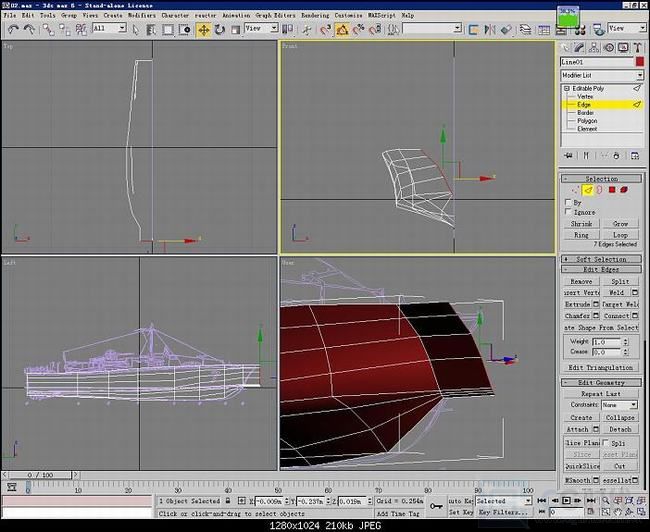
Task: Click the Quick Render teapot icon
Action: [598, 29]
